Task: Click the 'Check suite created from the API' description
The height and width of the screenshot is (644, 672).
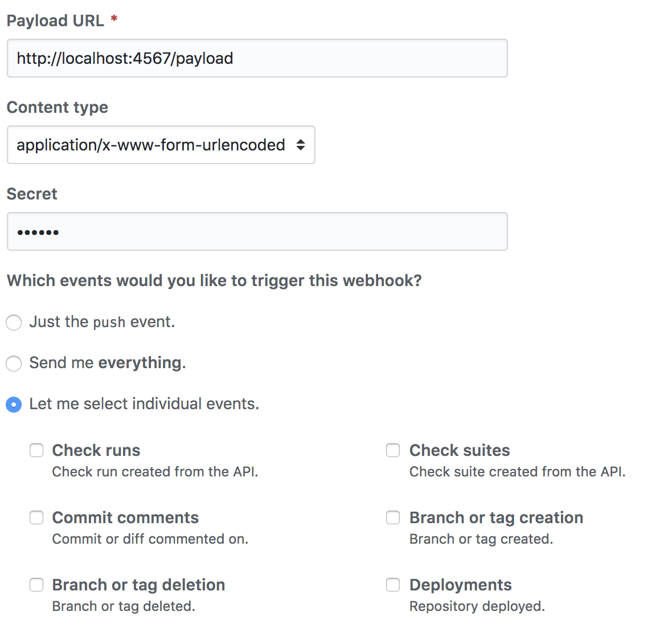Action: pyautogui.click(x=517, y=472)
